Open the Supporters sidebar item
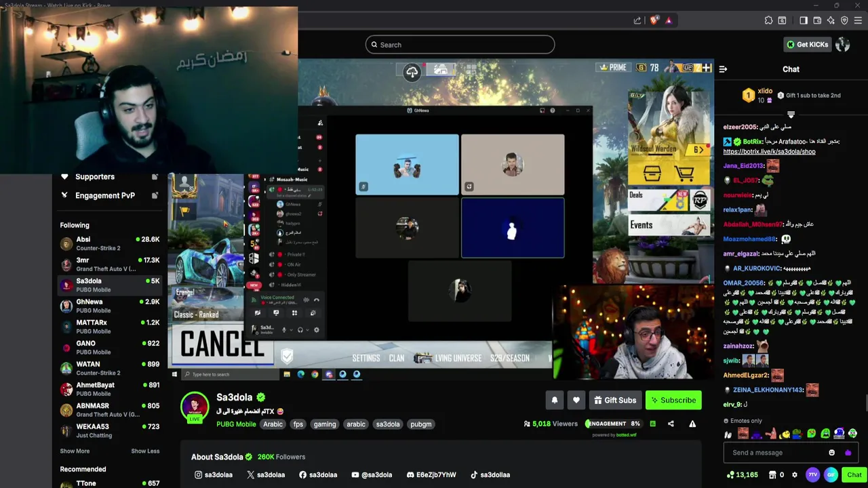 pyautogui.click(x=108, y=177)
